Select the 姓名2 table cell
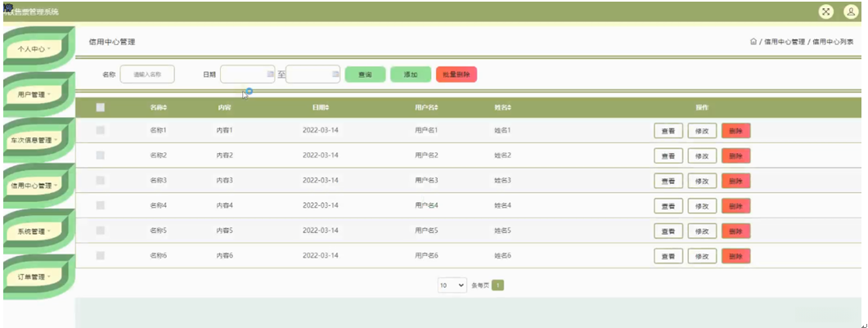Viewport: 868px width, 328px height. [x=502, y=155]
